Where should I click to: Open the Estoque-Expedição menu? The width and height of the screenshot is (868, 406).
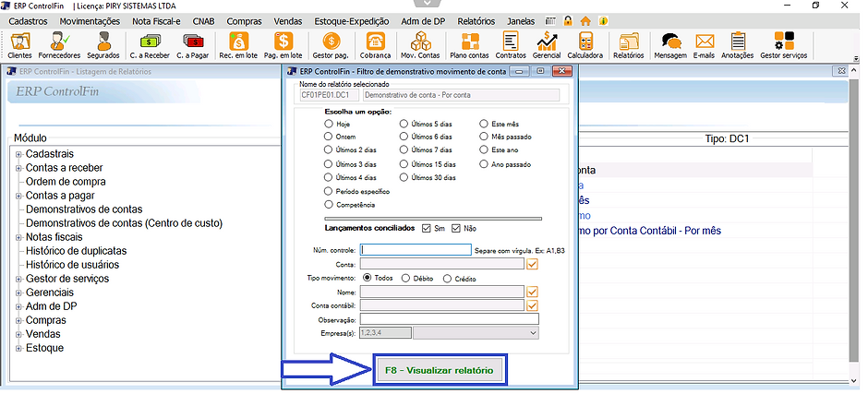click(x=352, y=21)
